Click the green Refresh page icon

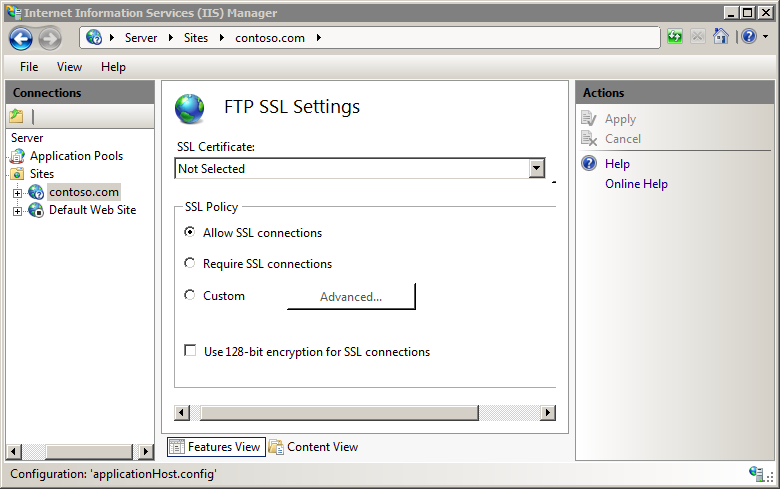pos(675,36)
